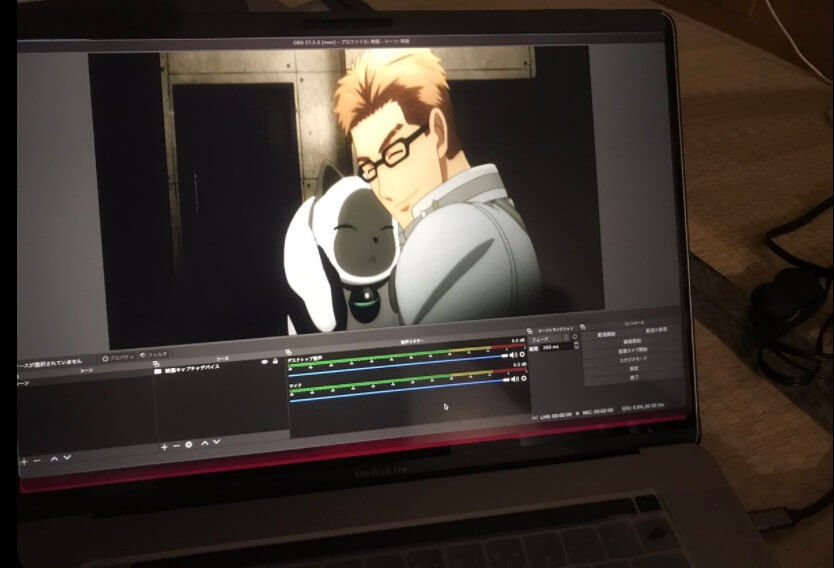Move scene up in the Scenes list

point(54,458)
